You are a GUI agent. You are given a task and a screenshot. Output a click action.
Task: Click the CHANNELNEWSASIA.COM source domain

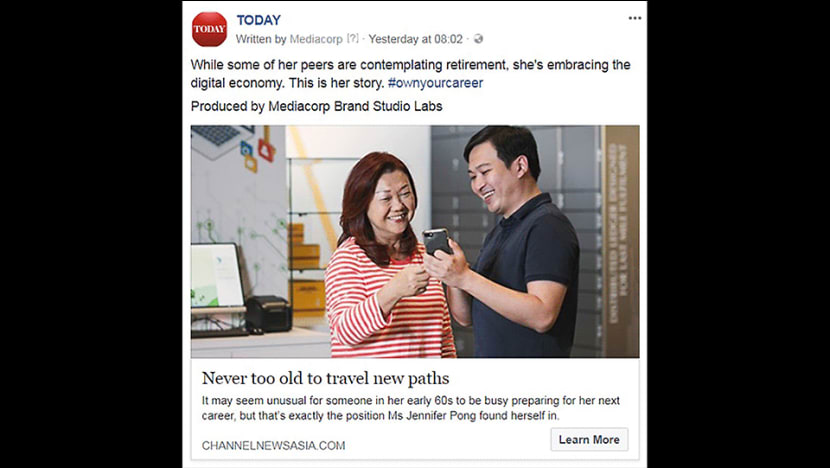click(273, 446)
